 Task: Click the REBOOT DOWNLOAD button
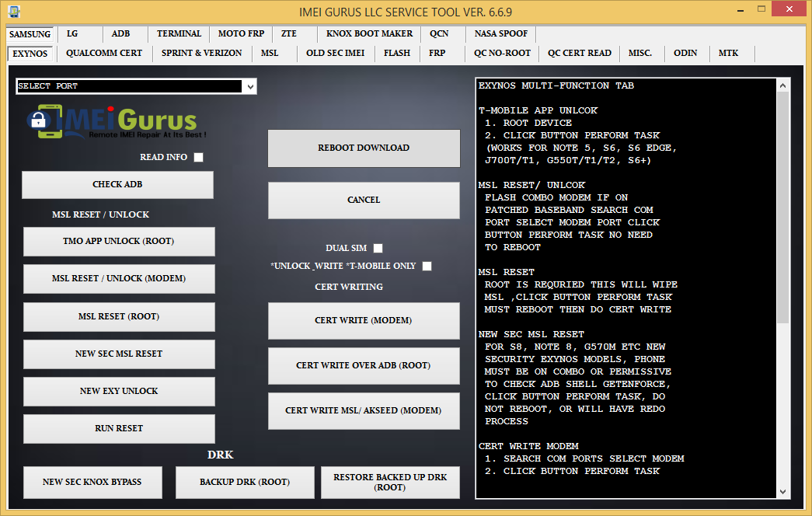click(364, 148)
